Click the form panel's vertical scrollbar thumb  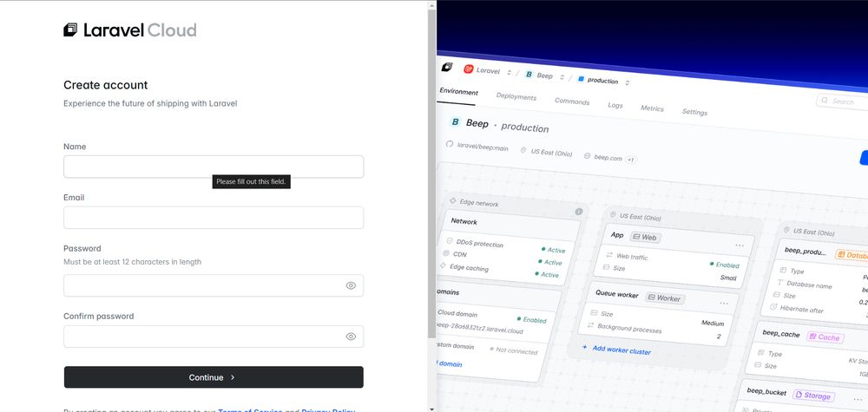(x=431, y=173)
